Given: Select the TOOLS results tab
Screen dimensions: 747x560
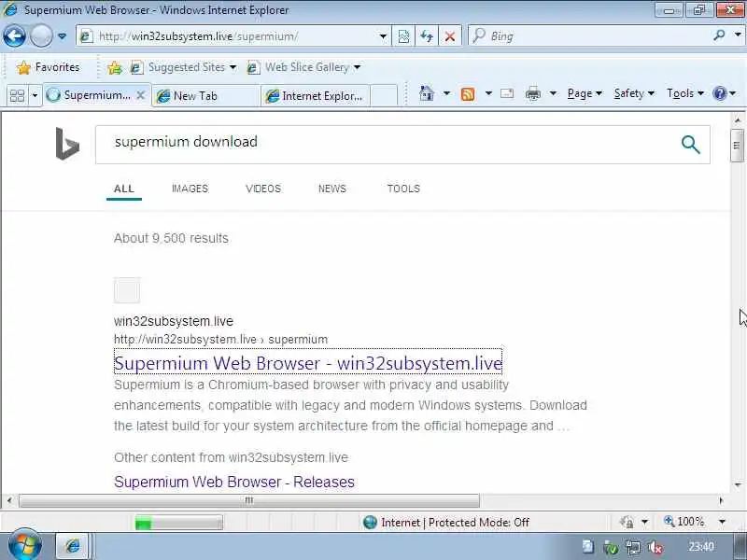Looking at the screenshot, I should point(403,189).
